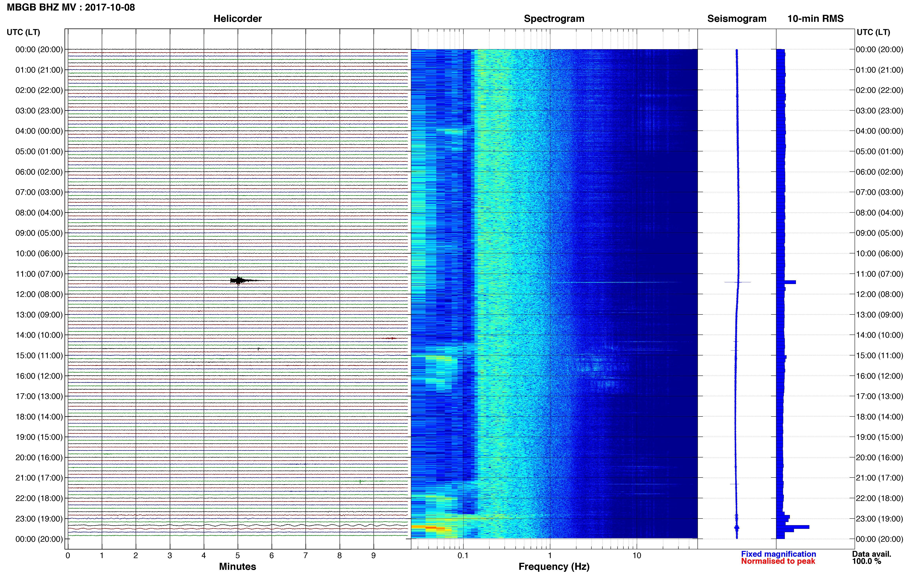Click the RMS spike bar at 11:00
Image resolution: width=924 pixels, height=578 pixels.
pos(786,282)
